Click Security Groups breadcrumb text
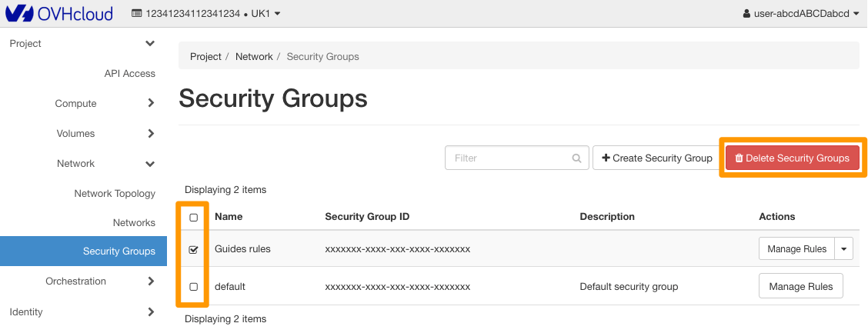 (322, 56)
